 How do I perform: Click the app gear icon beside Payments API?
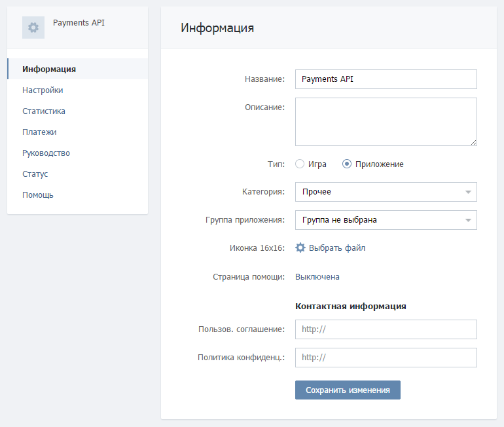click(33, 28)
